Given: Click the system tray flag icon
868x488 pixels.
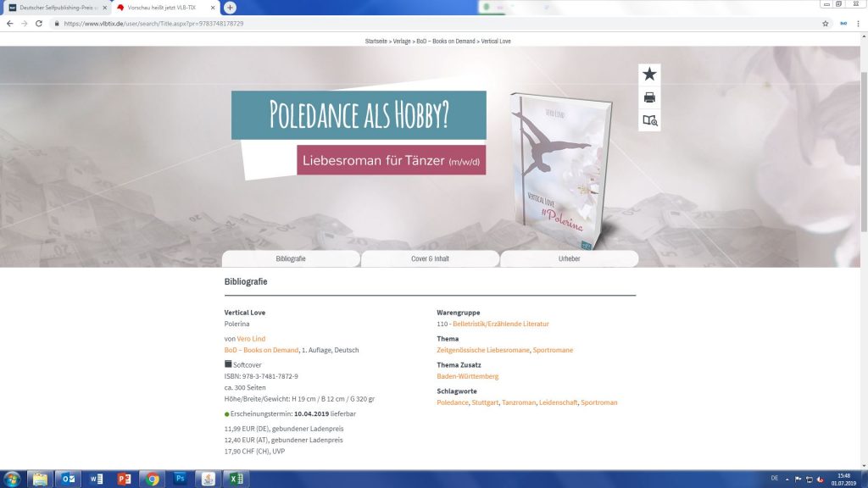Looking at the screenshot, I should click(798, 480).
